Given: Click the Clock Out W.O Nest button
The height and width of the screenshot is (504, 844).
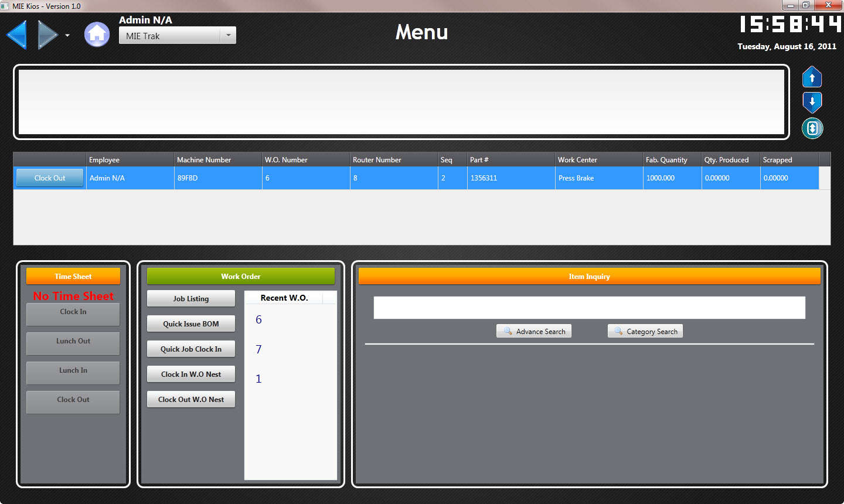Looking at the screenshot, I should [191, 399].
